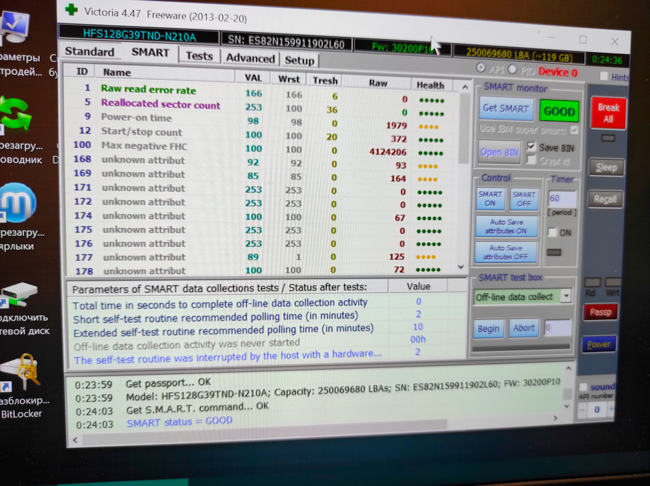Switch to the Tests tab
This screenshot has width=650, height=486.
[199, 56]
